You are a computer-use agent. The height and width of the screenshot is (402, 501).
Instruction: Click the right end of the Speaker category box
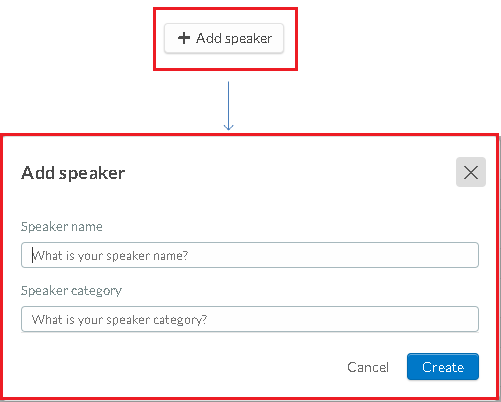[468, 319]
